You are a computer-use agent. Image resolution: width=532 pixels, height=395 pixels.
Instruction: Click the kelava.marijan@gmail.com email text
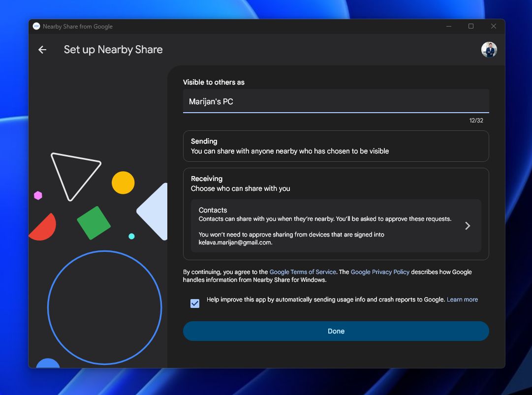pyautogui.click(x=235, y=243)
